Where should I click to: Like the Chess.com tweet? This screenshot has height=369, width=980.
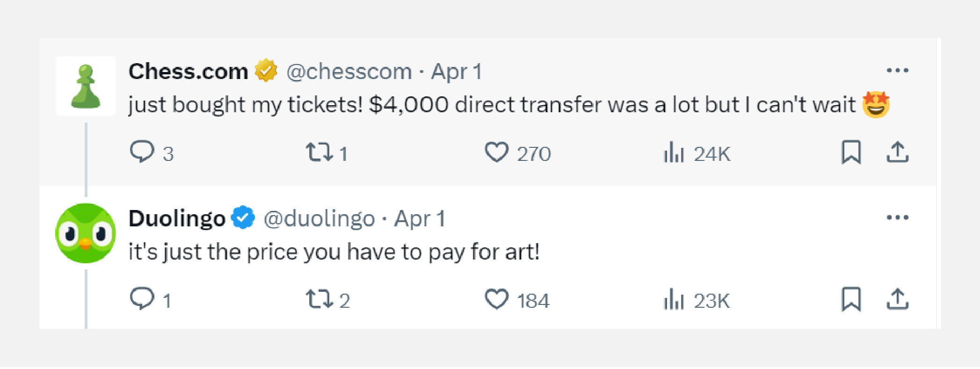point(496,152)
